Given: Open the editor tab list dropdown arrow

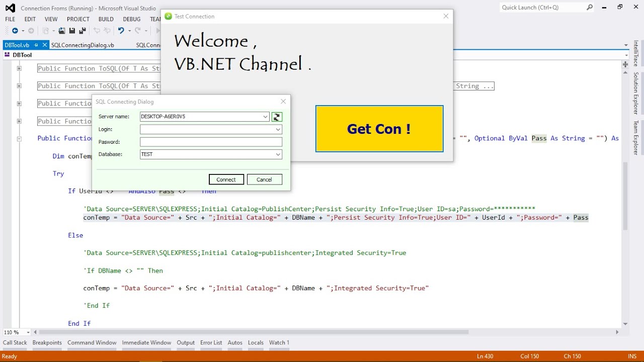Looking at the screenshot, I should coord(626,45).
